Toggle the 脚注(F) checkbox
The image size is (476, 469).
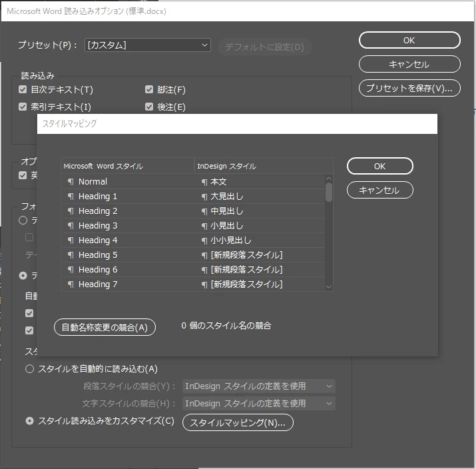point(149,89)
